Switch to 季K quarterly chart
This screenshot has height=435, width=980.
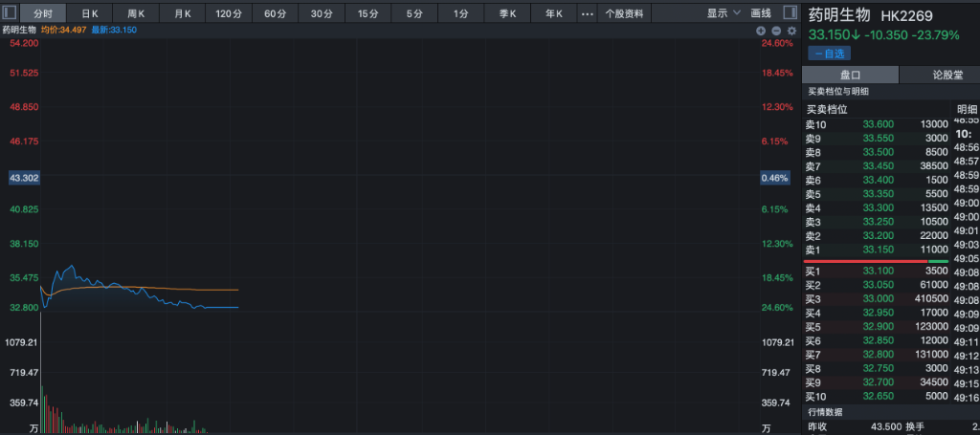coord(507,13)
